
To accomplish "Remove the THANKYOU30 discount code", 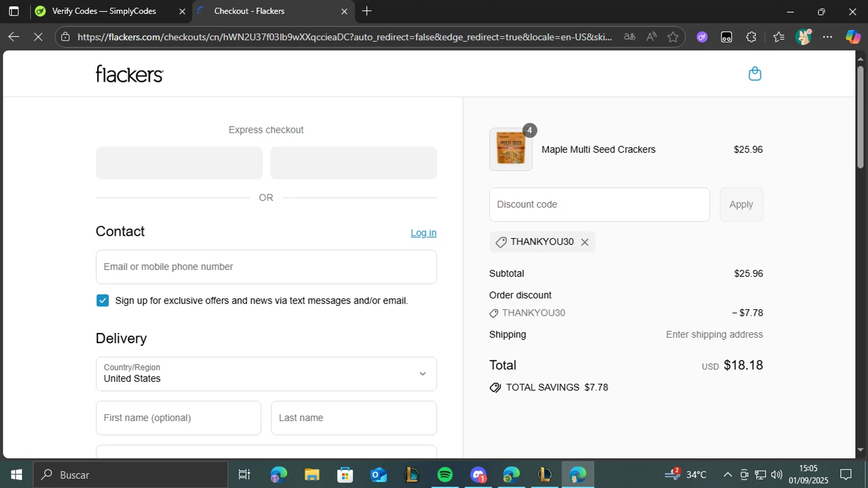I will tap(584, 242).
